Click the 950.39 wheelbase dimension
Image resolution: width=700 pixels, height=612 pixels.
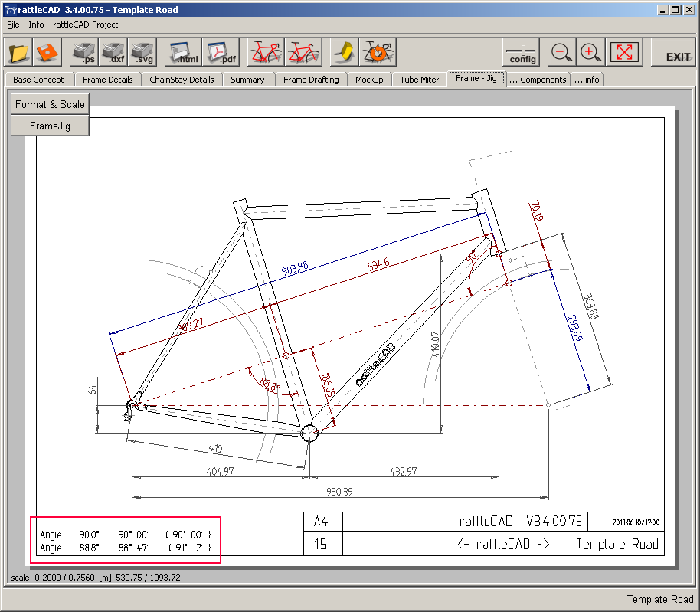click(339, 492)
